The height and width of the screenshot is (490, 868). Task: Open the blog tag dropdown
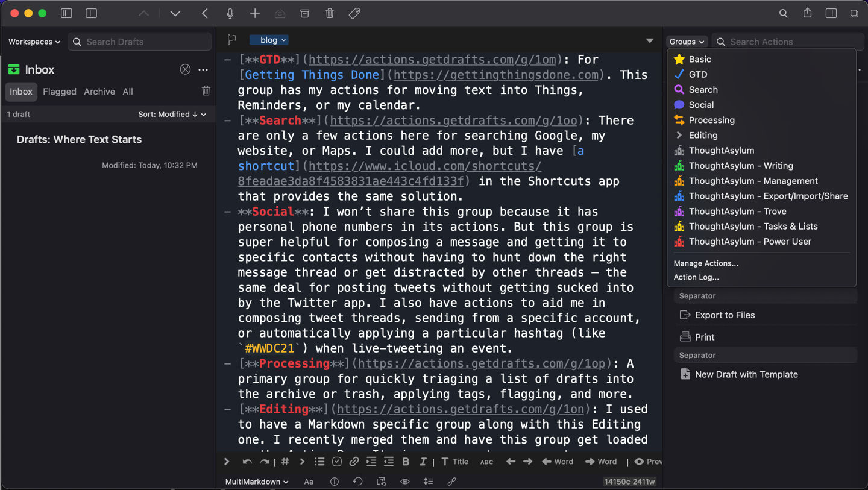point(269,40)
